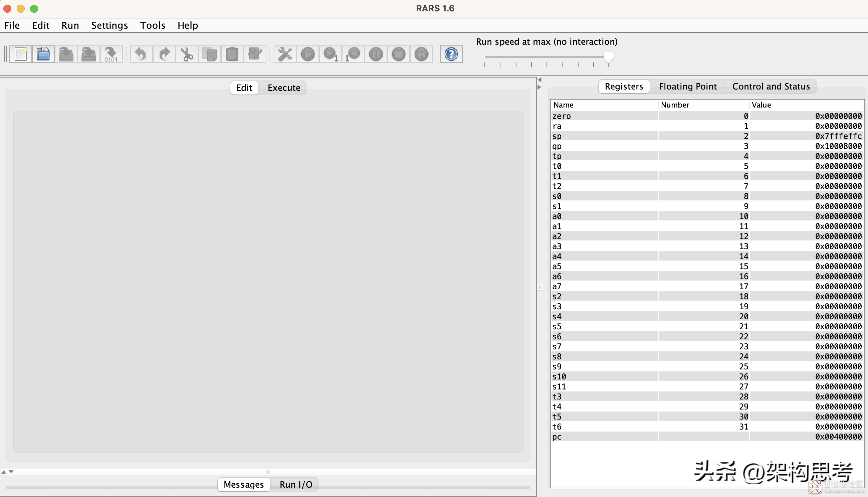Click the Redo arrow icon

[x=164, y=54]
